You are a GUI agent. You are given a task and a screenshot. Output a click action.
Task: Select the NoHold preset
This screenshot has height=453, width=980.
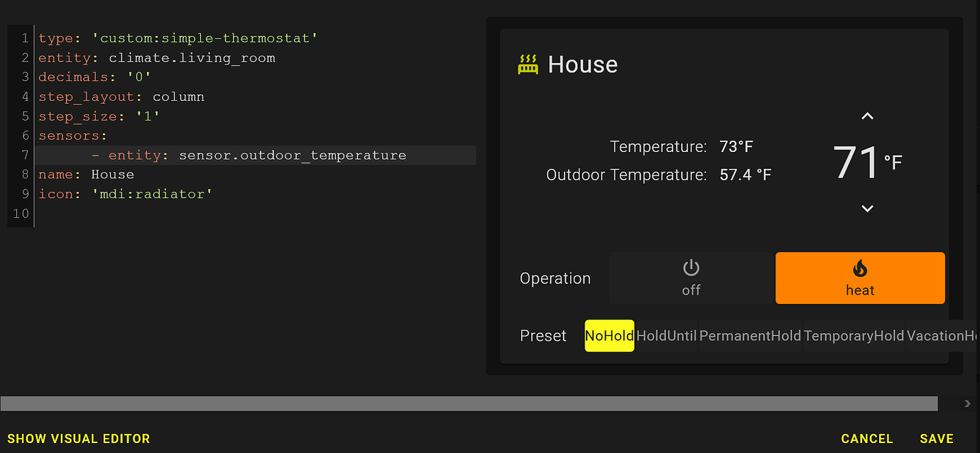[609, 335]
